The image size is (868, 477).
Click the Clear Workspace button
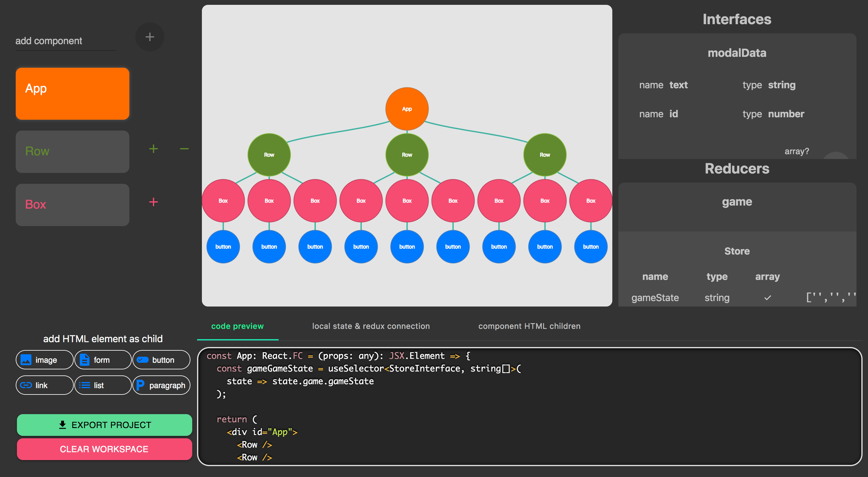pyautogui.click(x=104, y=449)
